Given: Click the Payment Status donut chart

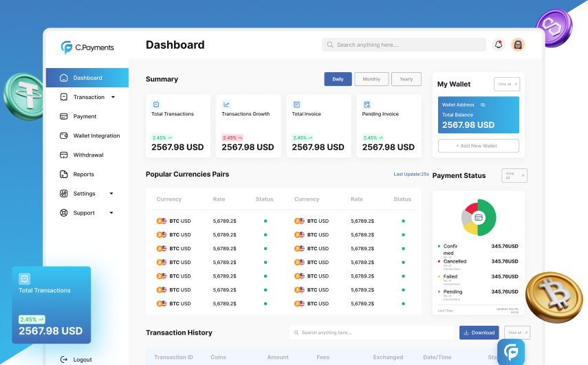Looking at the screenshot, I should pos(479,217).
